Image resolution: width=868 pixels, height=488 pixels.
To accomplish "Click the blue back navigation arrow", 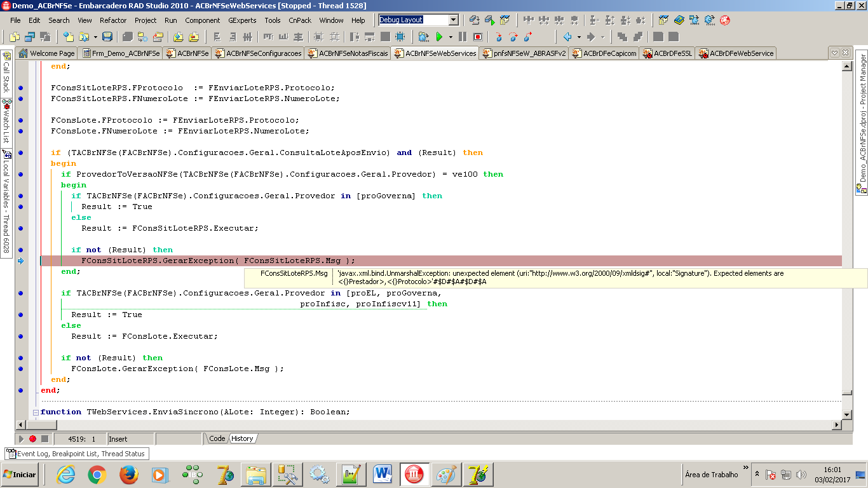I will pos(567,37).
